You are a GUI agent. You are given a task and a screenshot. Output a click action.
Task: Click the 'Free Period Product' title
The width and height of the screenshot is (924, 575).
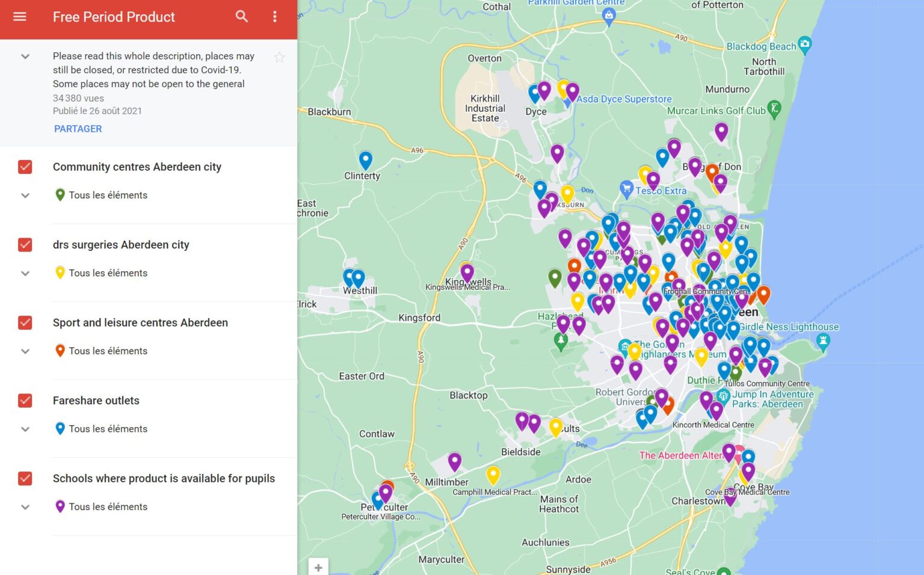[114, 17]
